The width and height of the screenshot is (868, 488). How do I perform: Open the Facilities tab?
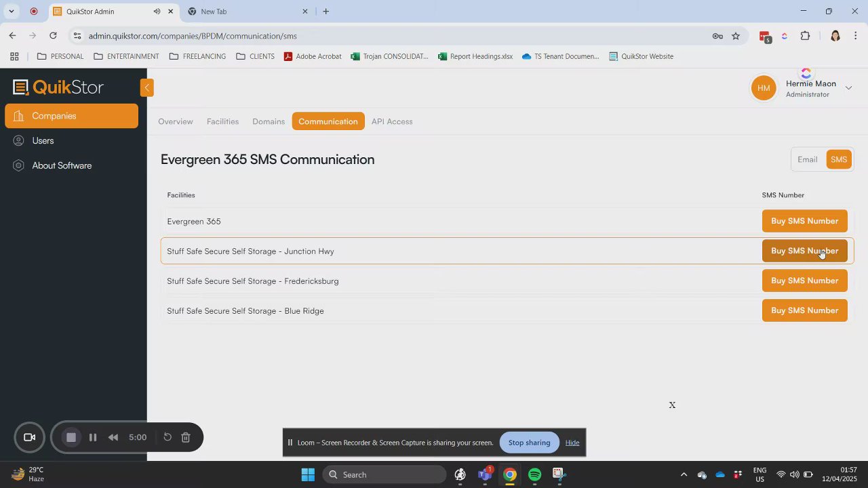pos(222,121)
